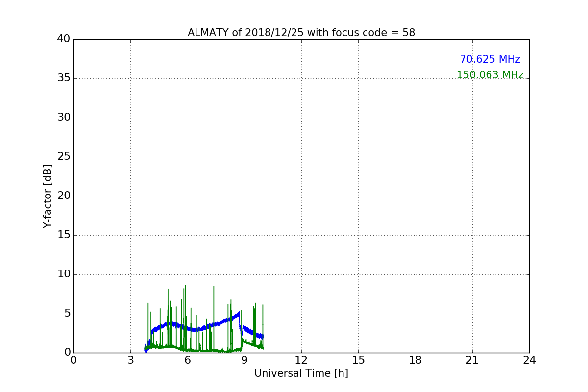Click y-axis tick label 30

(64, 118)
